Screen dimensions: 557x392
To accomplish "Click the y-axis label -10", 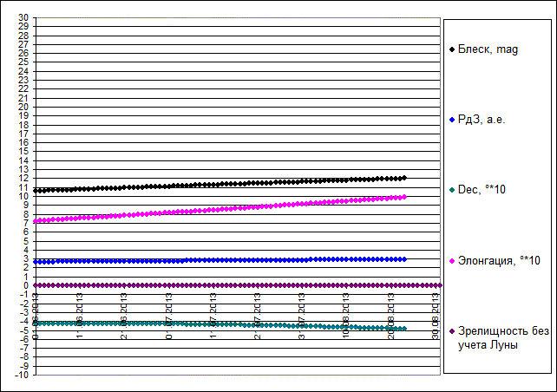I will (22, 375).
